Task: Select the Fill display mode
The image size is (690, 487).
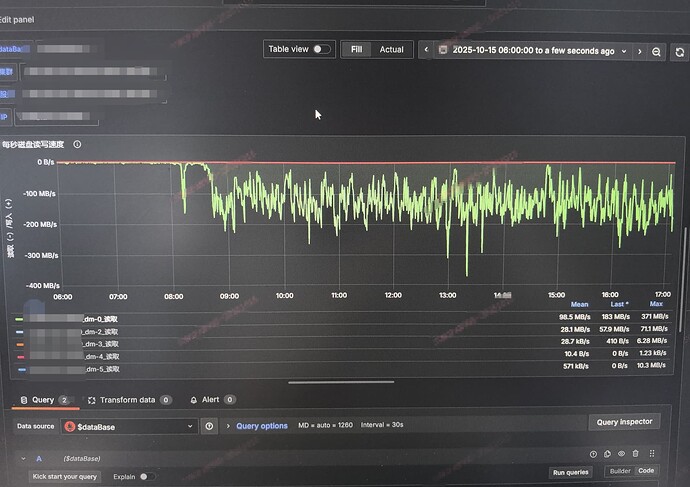Action: [356, 49]
